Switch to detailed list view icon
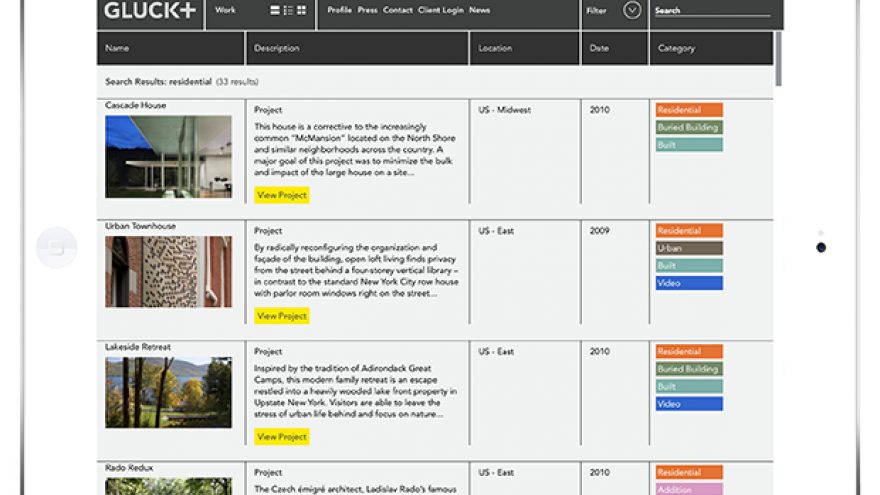The image size is (880, 495). [288, 10]
